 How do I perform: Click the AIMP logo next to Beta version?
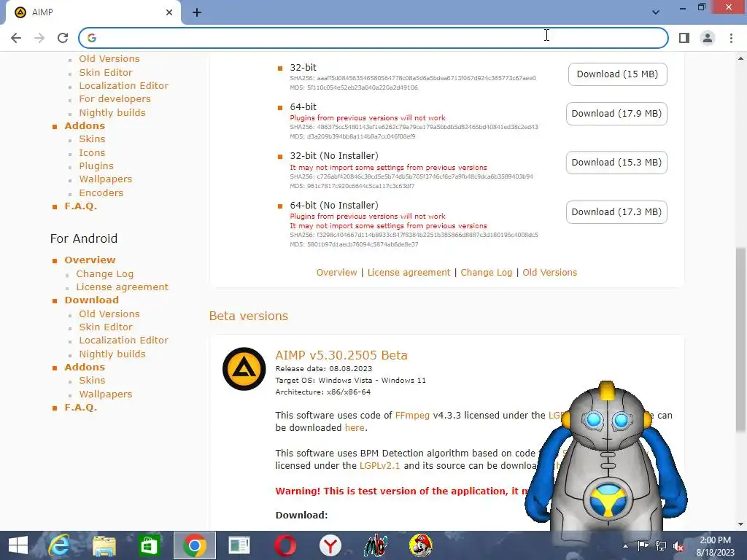point(244,369)
